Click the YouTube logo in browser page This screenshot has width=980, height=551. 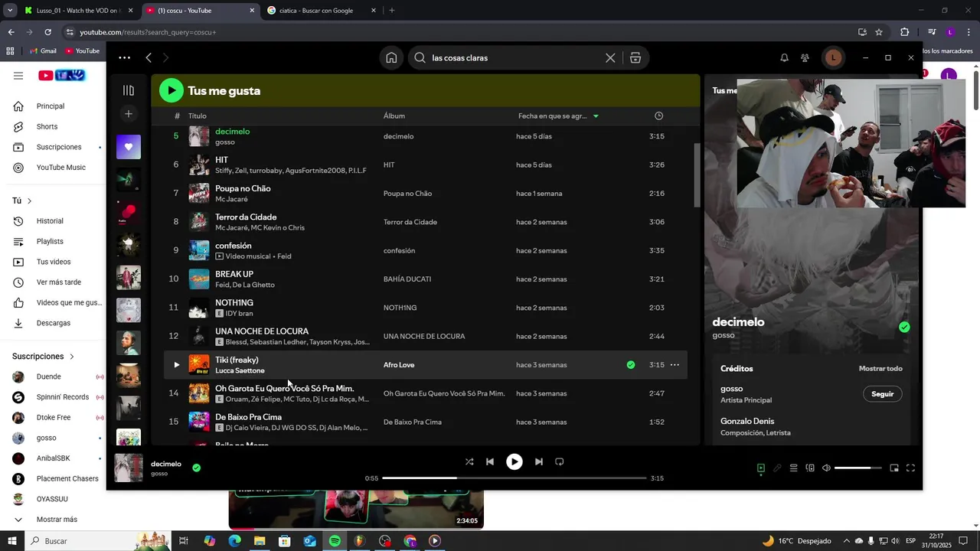click(62, 75)
